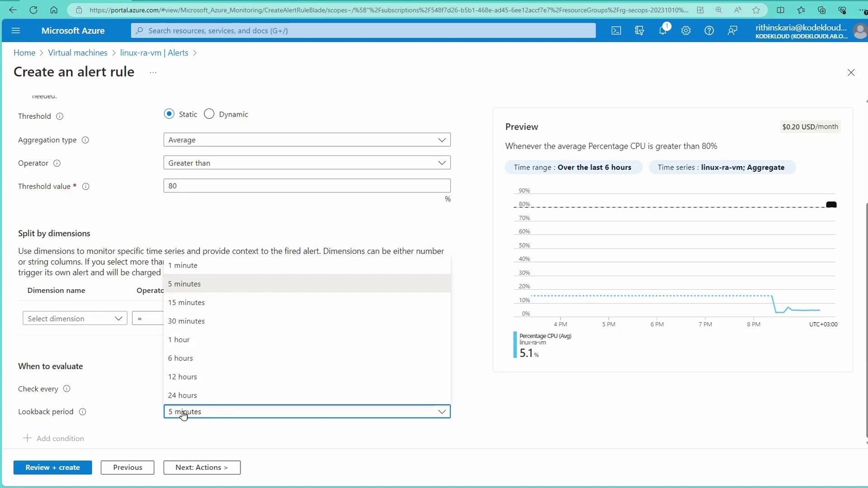This screenshot has height=488, width=868.
Task: Choose 1 hour from lookback list
Action: pos(179,340)
